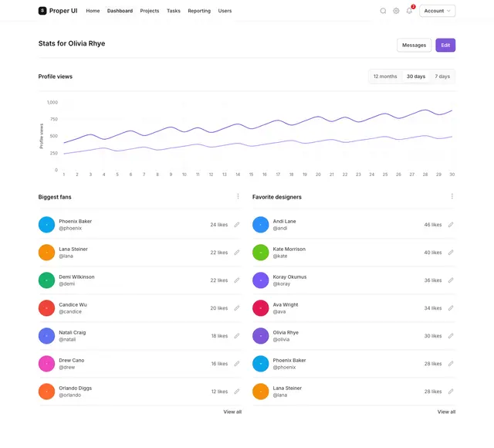Viewport: 494px width, 448px height.
Task: Click Natali Craig's indigo avatar
Action: click(x=46, y=336)
